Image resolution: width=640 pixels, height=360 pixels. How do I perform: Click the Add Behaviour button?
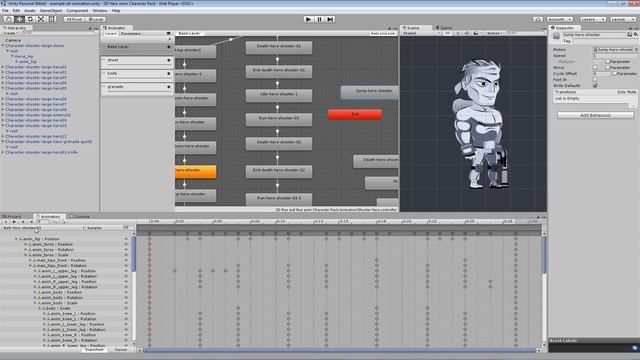click(x=596, y=116)
